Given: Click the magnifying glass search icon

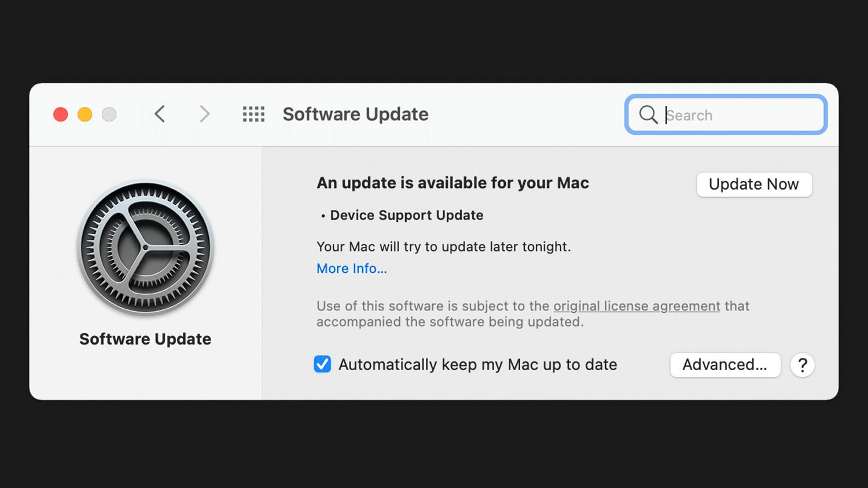Looking at the screenshot, I should click(648, 114).
